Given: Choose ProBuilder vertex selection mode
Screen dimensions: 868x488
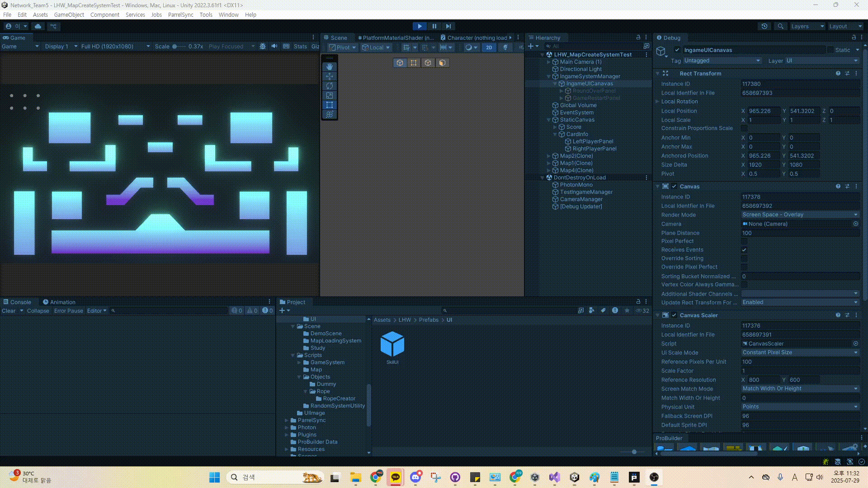Looking at the screenshot, I should point(413,63).
